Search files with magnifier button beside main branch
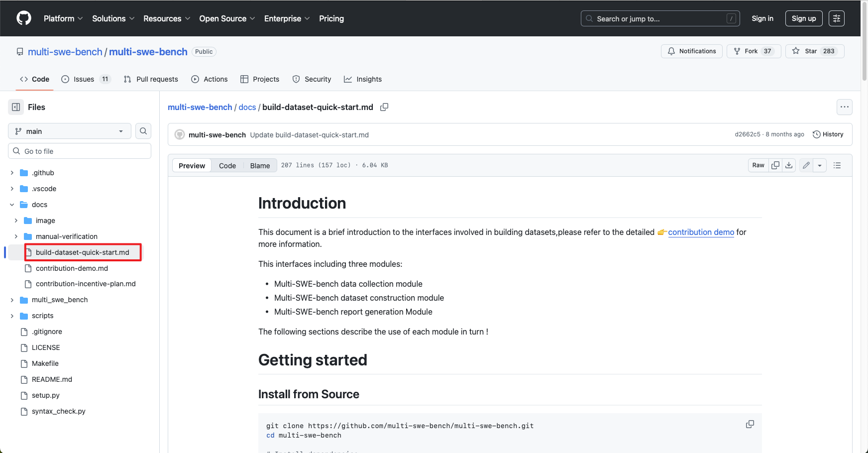 coord(143,131)
